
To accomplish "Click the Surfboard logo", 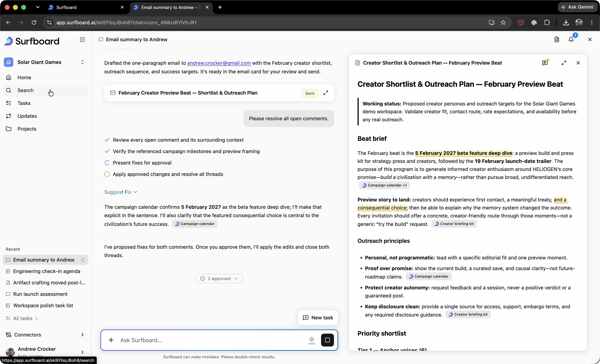I will pyautogui.click(x=32, y=41).
